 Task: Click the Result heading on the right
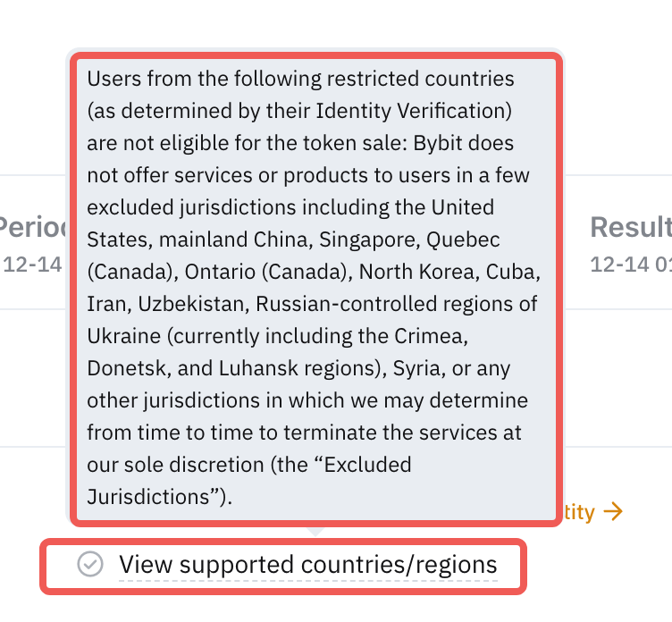(x=631, y=227)
